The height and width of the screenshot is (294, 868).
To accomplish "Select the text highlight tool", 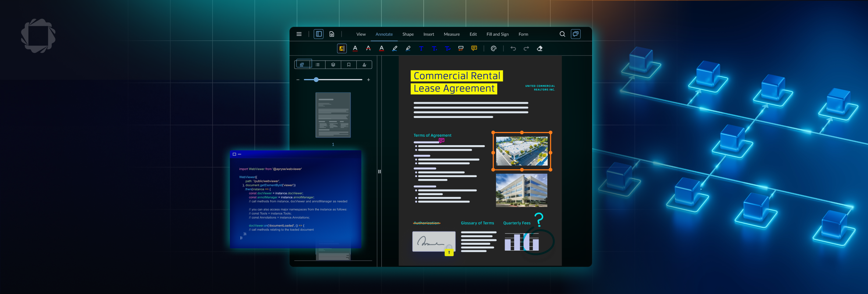I will click(x=342, y=49).
